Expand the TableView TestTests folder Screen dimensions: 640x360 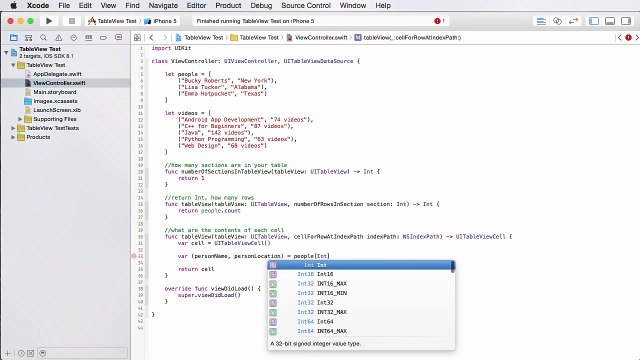(x=13, y=128)
